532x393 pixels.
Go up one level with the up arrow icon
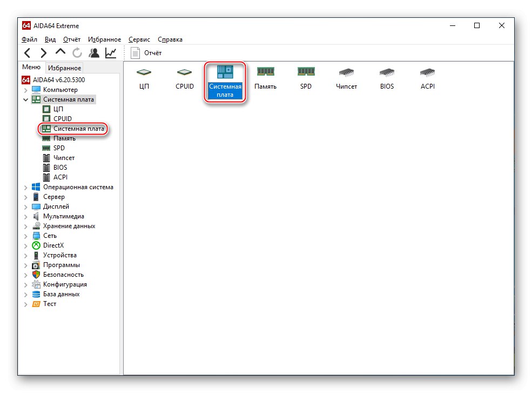pos(60,52)
